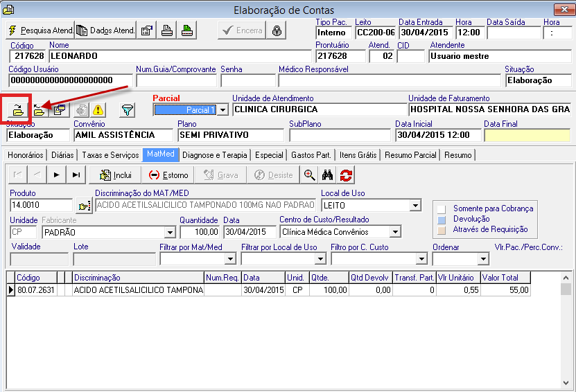Viewport: 576px width, 392px height.
Task: Open the Diagnose e Terapia tab
Action: 215,155
